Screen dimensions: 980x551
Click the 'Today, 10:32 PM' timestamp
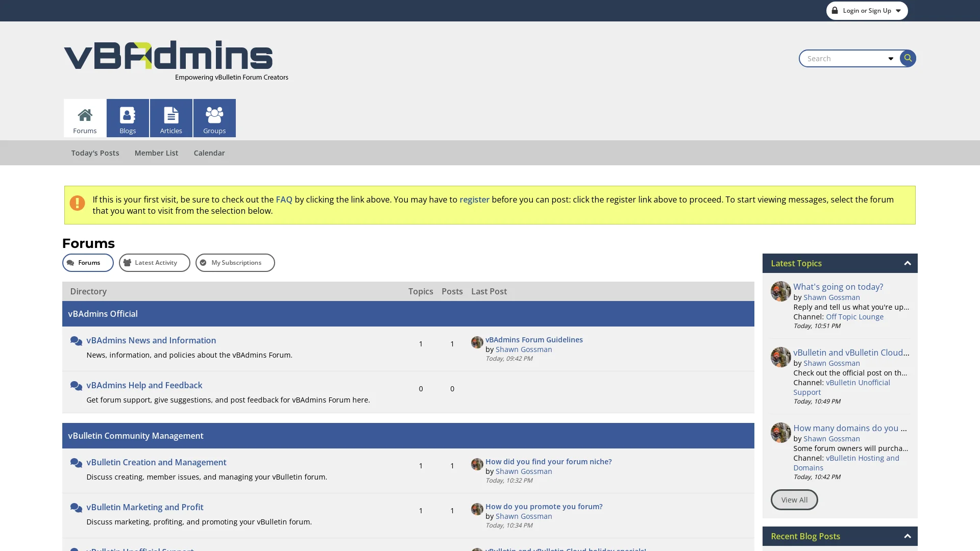509,481
